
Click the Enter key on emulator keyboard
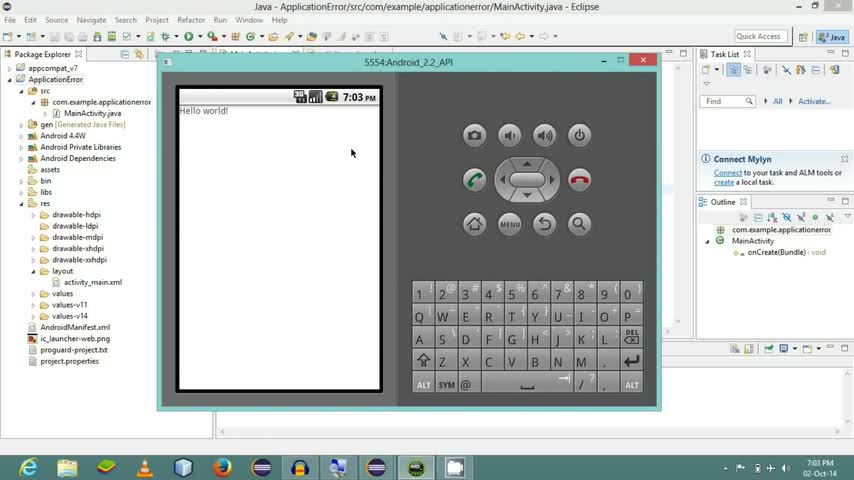(632, 361)
